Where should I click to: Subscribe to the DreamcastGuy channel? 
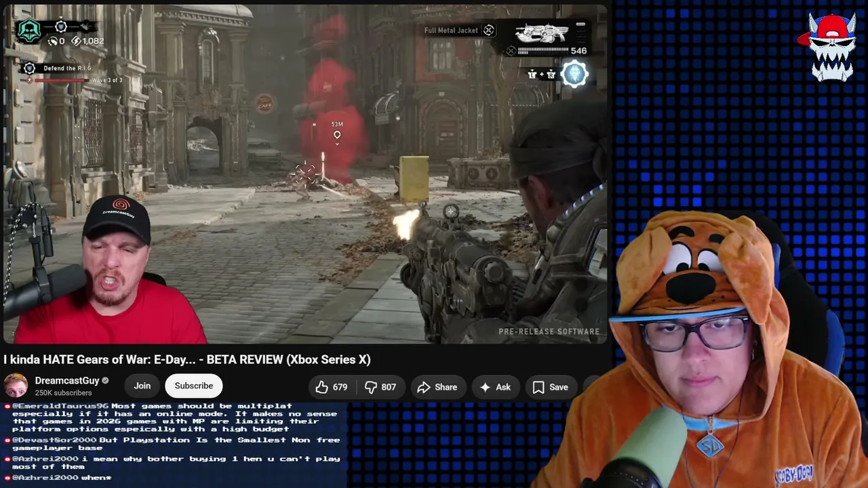coord(194,386)
